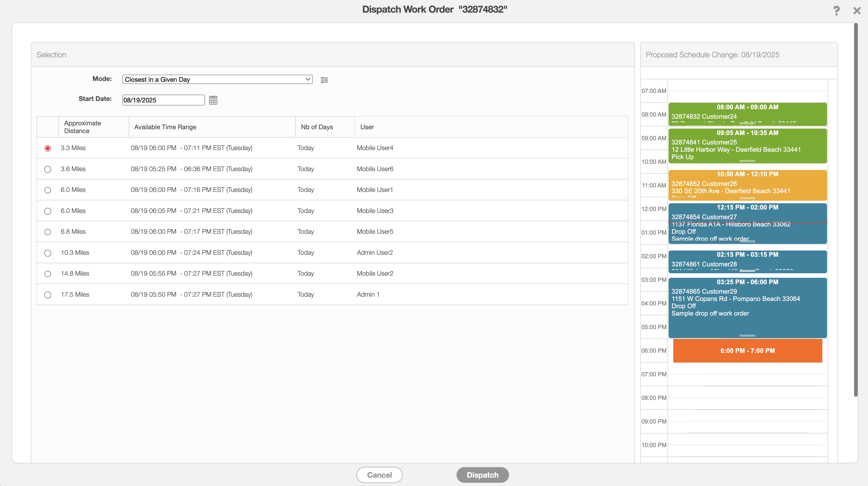Open the Start Date calendar picker
Image resolution: width=868 pixels, height=486 pixels.
[213, 100]
